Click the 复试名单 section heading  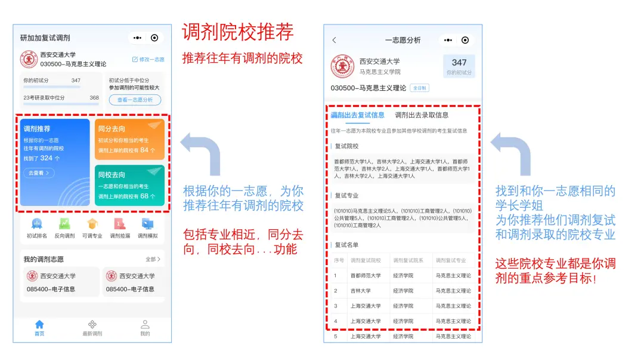coord(346,245)
